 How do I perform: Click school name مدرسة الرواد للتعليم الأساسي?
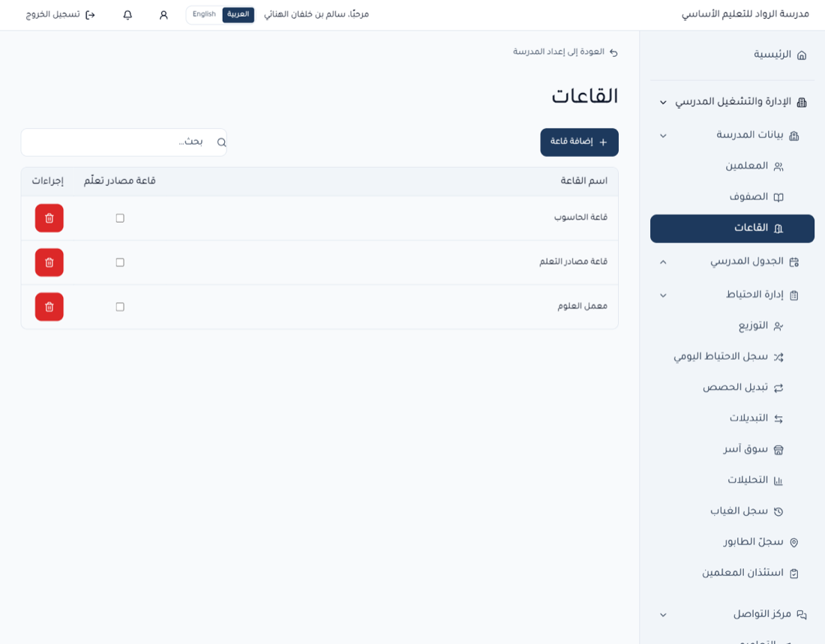click(x=745, y=14)
